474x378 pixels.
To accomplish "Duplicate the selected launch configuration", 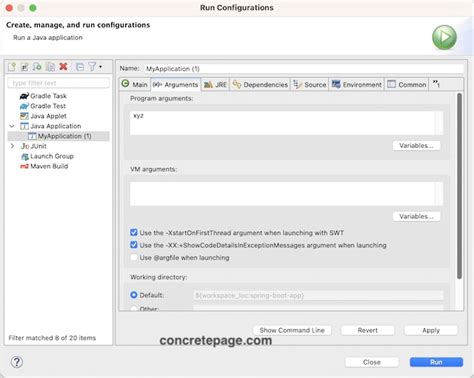I will (x=50, y=67).
